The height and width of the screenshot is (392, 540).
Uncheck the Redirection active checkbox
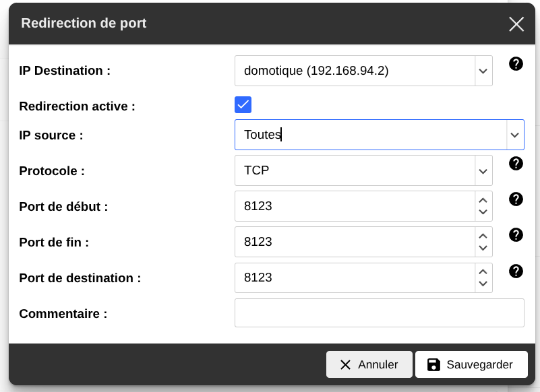click(243, 104)
